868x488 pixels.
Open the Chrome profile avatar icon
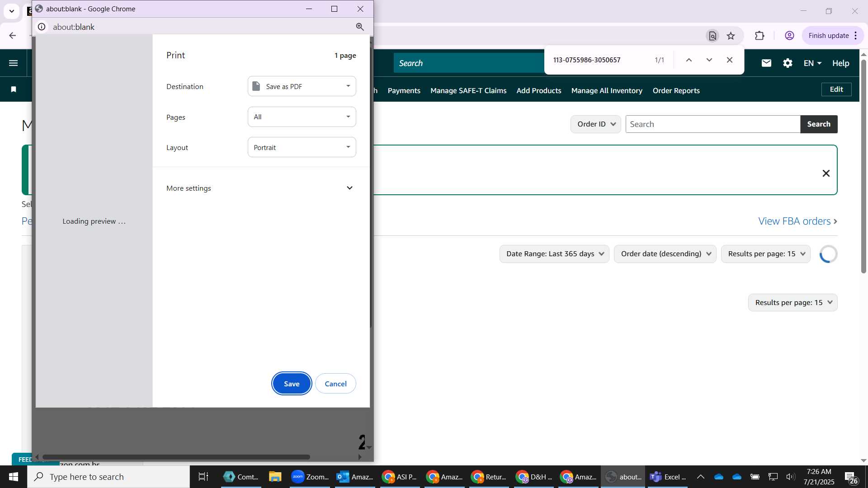tap(789, 36)
